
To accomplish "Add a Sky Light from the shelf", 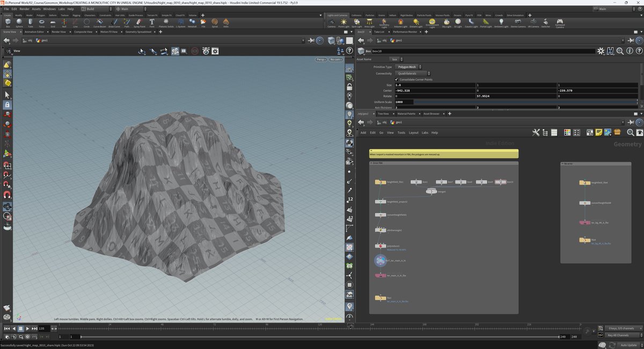I will click(x=447, y=23).
